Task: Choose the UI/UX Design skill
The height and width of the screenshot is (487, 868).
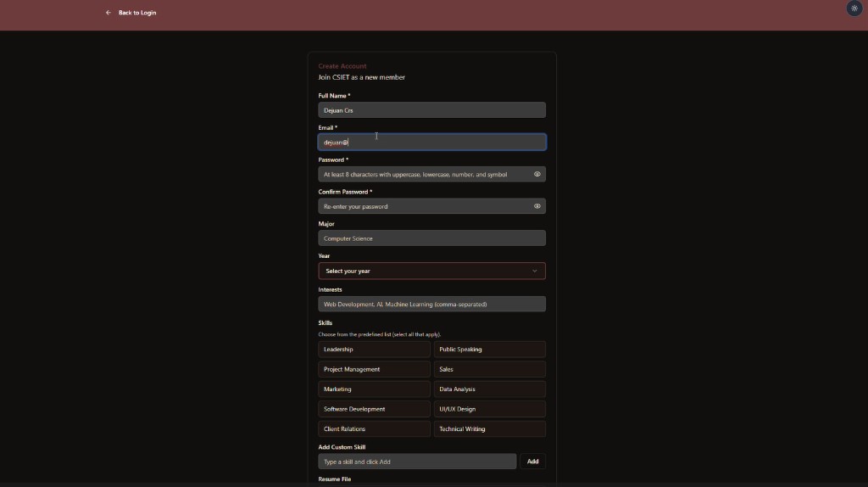Action: pyautogui.click(x=490, y=410)
